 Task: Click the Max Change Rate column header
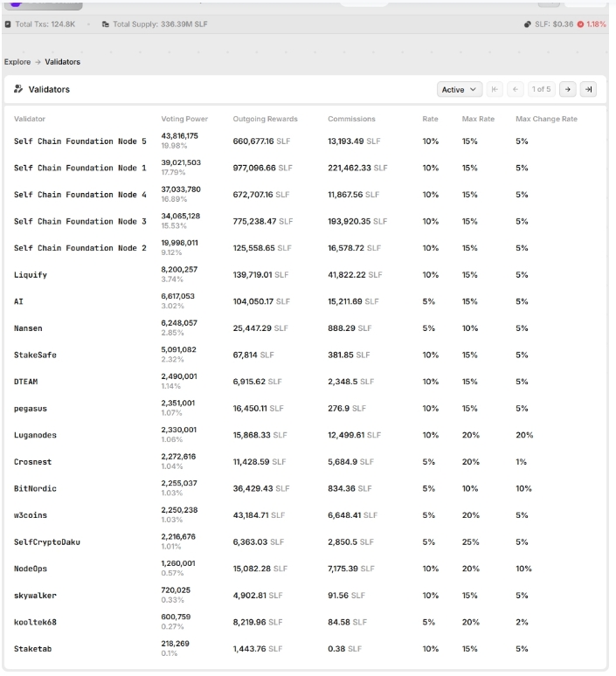click(547, 119)
